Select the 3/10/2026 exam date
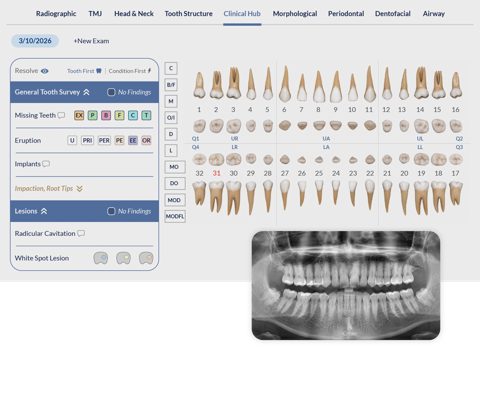The height and width of the screenshot is (397, 480). [35, 41]
